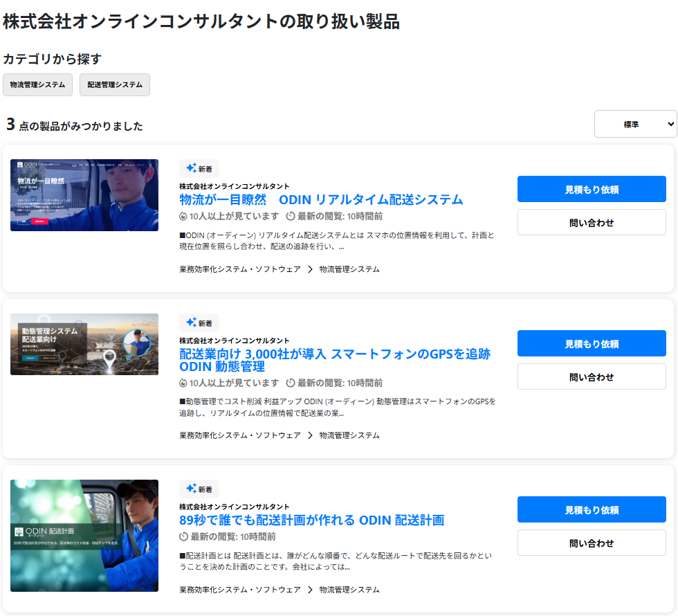Image resolution: width=678 pixels, height=616 pixels.
Task: Click 問い合わせ for the ODIN 動態管理 product
Action: (x=591, y=377)
